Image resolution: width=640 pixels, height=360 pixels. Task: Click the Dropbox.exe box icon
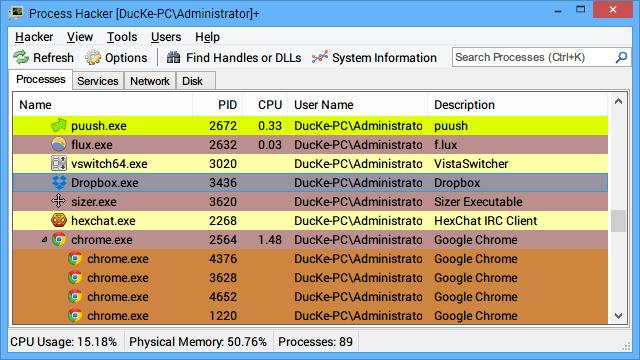tap(59, 182)
